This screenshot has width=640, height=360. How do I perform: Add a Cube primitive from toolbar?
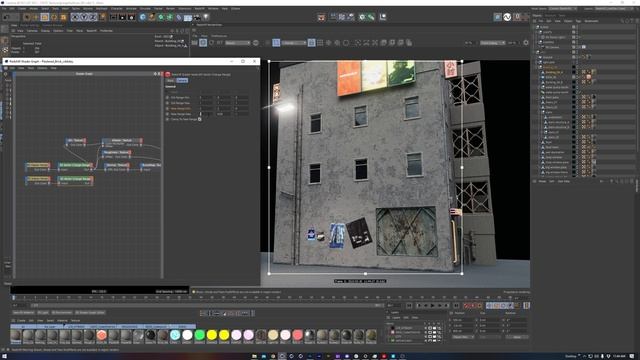coord(142,17)
